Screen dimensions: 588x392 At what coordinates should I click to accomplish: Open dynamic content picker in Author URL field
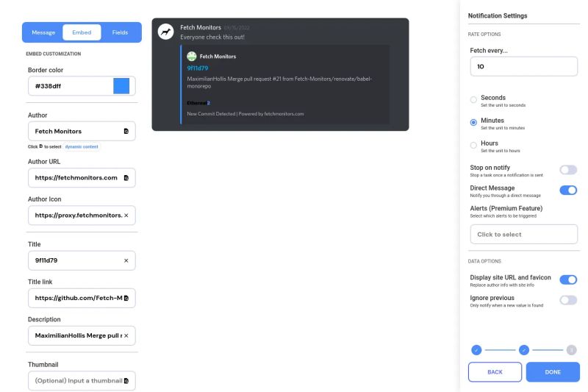point(126,178)
